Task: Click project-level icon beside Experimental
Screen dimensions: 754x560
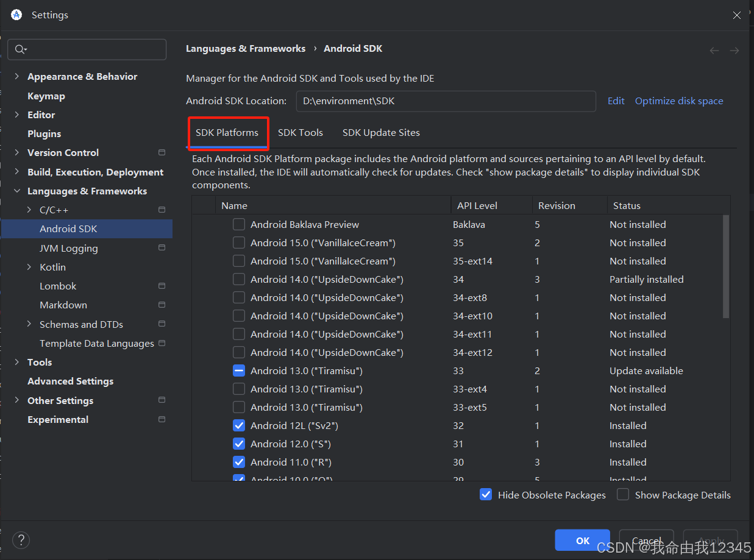Action: pyautogui.click(x=162, y=419)
